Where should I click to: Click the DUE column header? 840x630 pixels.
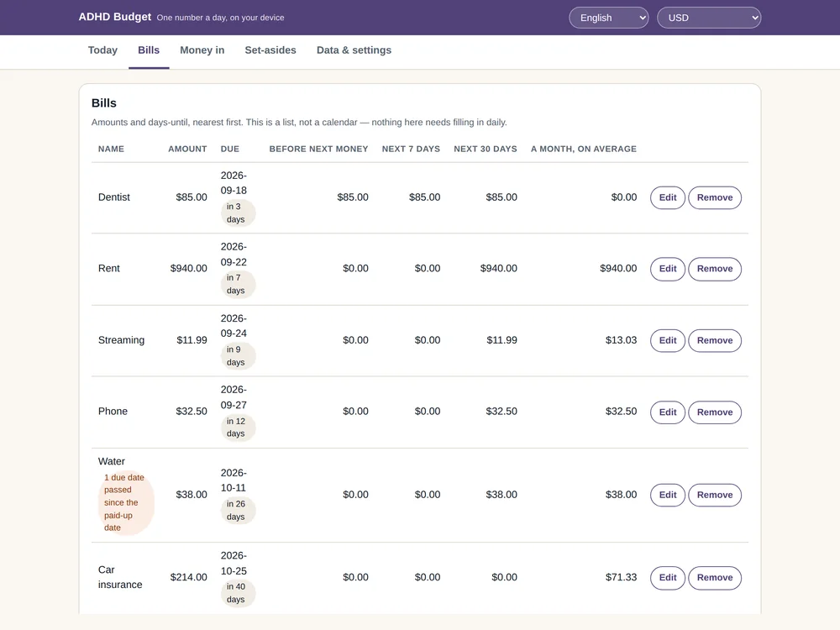pos(230,149)
